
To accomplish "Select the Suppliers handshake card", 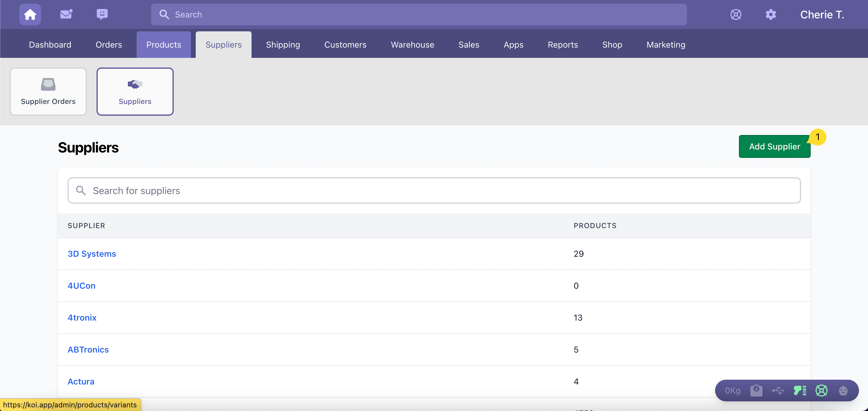I will (135, 92).
